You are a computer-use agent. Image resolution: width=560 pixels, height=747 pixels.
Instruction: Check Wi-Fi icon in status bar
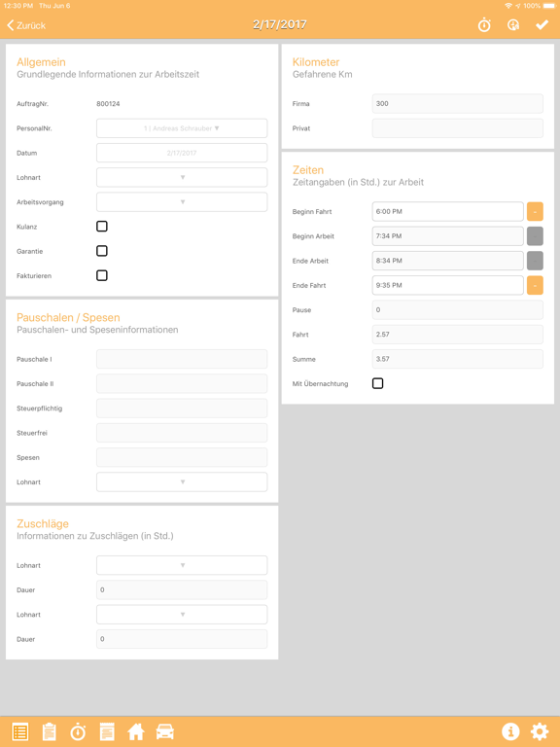508,6
